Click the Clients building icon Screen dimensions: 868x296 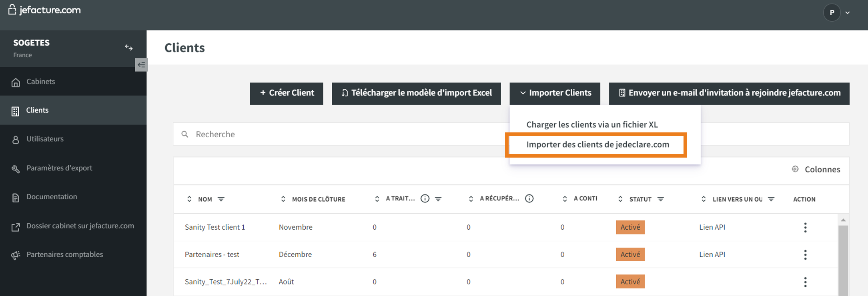point(15,111)
